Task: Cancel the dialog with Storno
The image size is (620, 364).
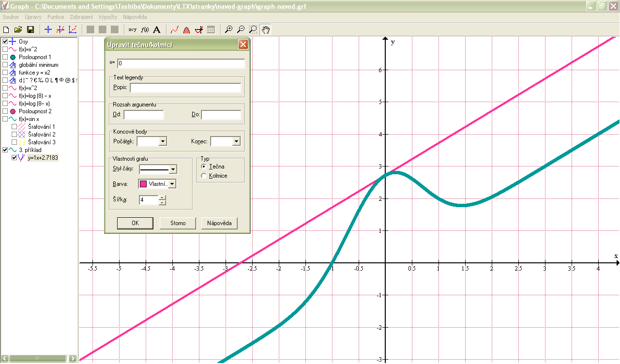Action: (x=178, y=223)
